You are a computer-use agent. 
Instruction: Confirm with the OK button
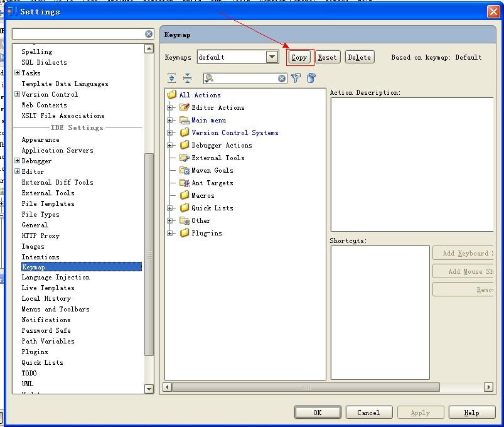click(318, 413)
